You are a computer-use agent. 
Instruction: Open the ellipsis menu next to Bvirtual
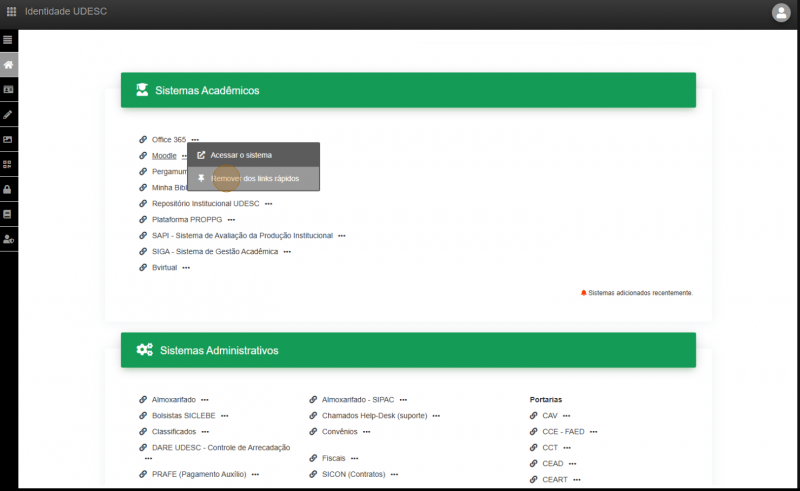click(x=186, y=268)
